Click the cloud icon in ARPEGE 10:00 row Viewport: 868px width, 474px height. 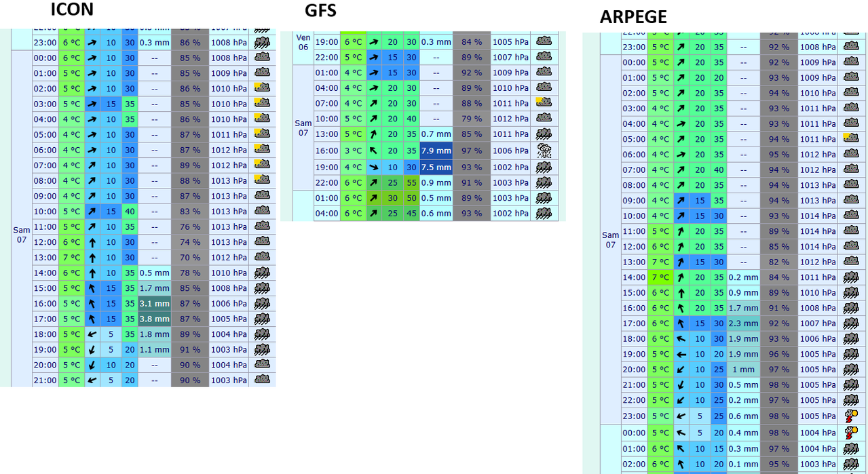click(851, 216)
